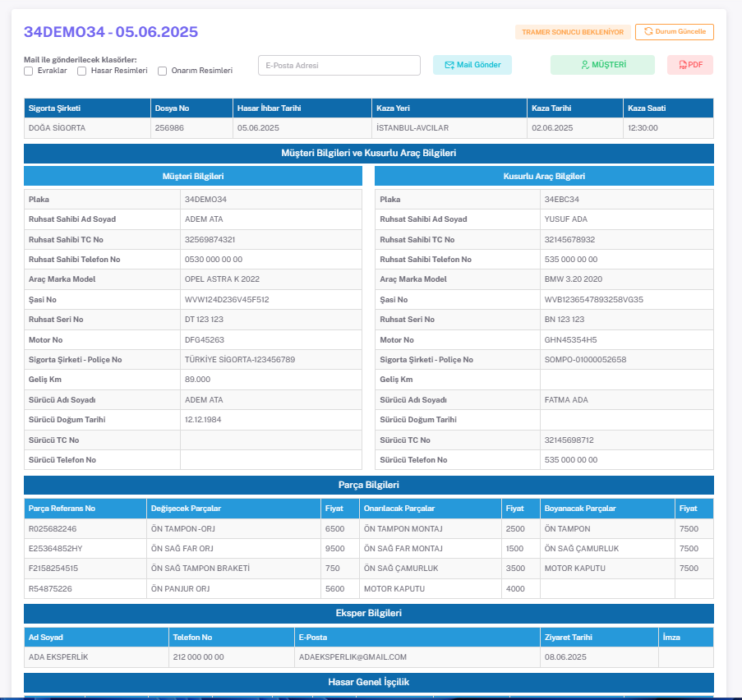Export the report via the PDF icon
The image size is (742, 700).
click(683, 65)
